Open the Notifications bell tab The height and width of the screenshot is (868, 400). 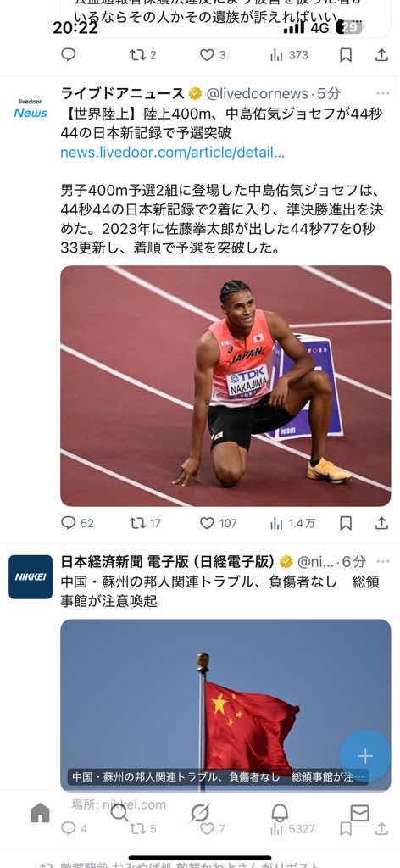click(280, 813)
